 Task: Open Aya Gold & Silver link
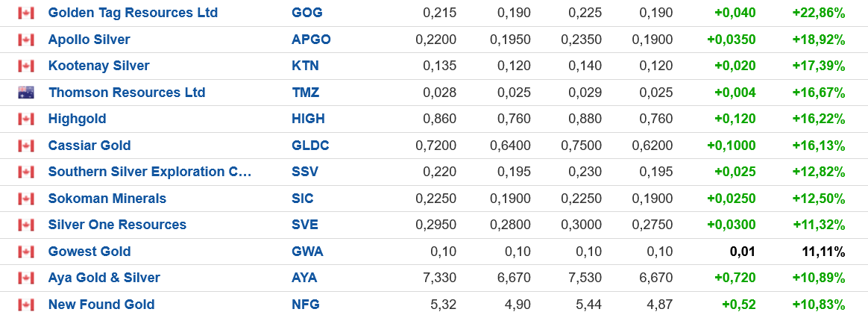104,278
